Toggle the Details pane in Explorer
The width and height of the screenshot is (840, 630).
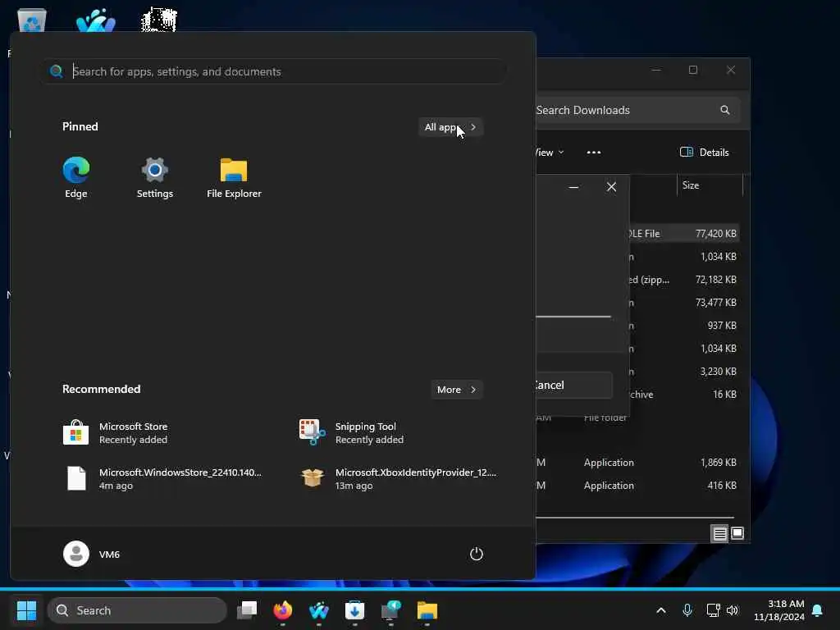point(705,153)
